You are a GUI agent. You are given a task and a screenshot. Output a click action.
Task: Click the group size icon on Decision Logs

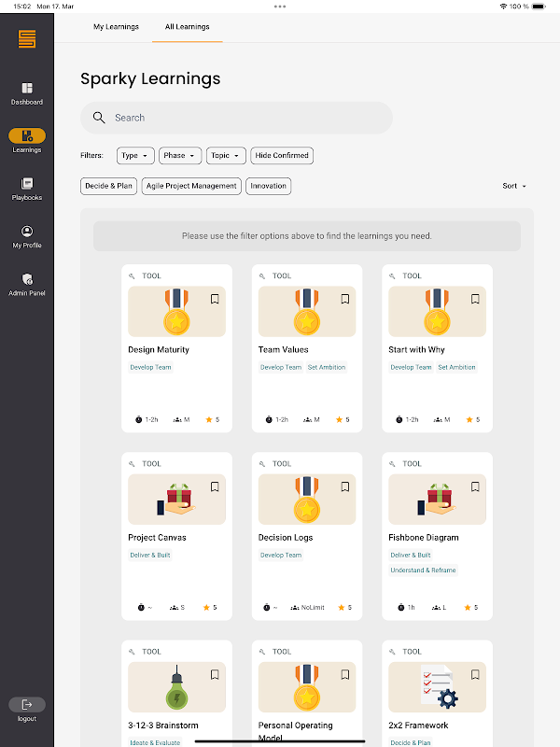(295, 608)
